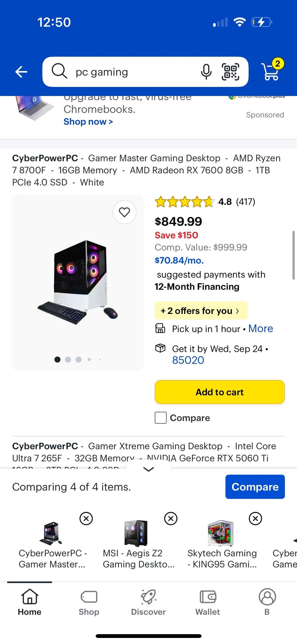Open the QR code scanner icon

click(230, 72)
